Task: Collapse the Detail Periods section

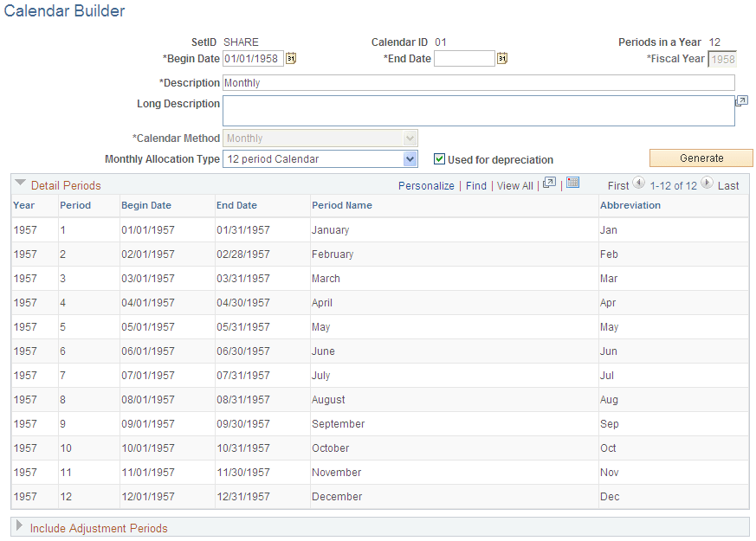Action: tap(19, 184)
